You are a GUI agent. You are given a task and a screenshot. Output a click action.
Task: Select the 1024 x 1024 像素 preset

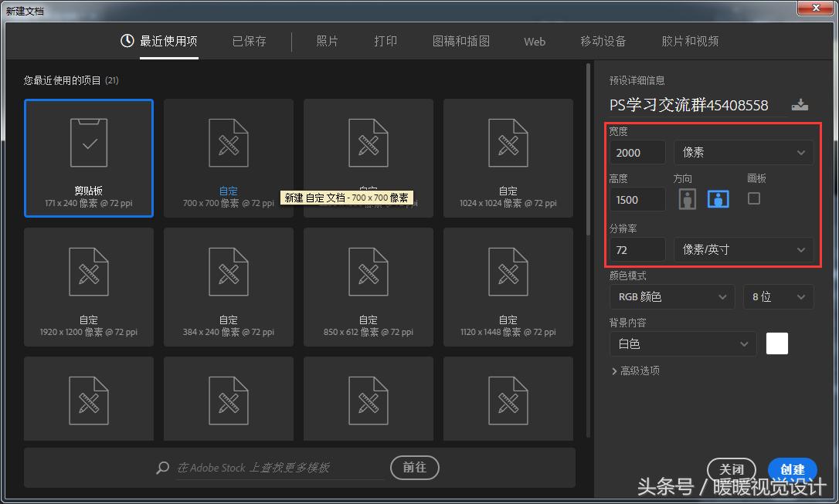click(x=508, y=157)
